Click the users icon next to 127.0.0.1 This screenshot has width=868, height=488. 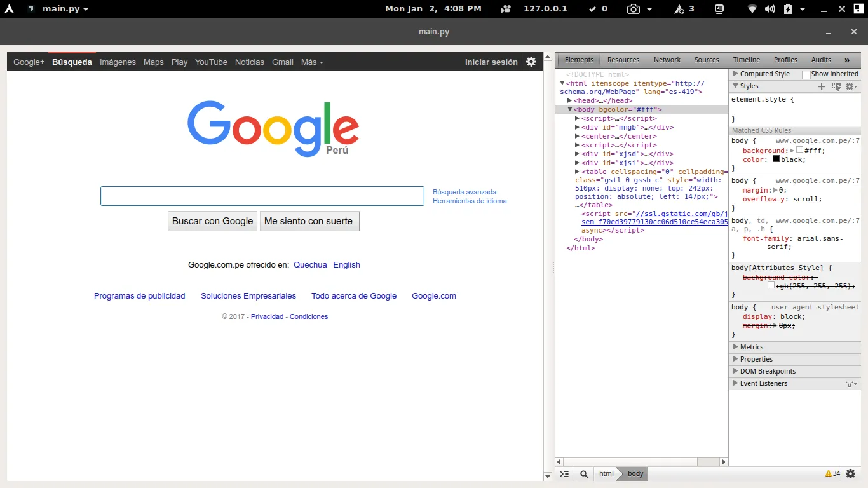click(506, 9)
